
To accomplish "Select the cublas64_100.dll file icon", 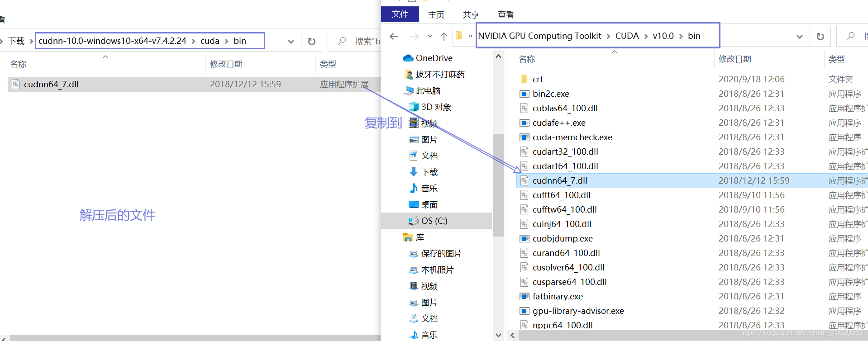I will (524, 108).
